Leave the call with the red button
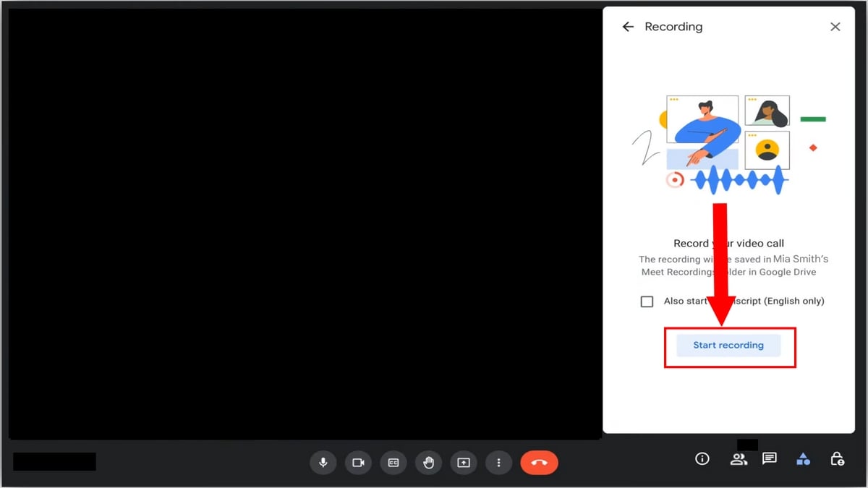This screenshot has width=868, height=488. coord(539,463)
